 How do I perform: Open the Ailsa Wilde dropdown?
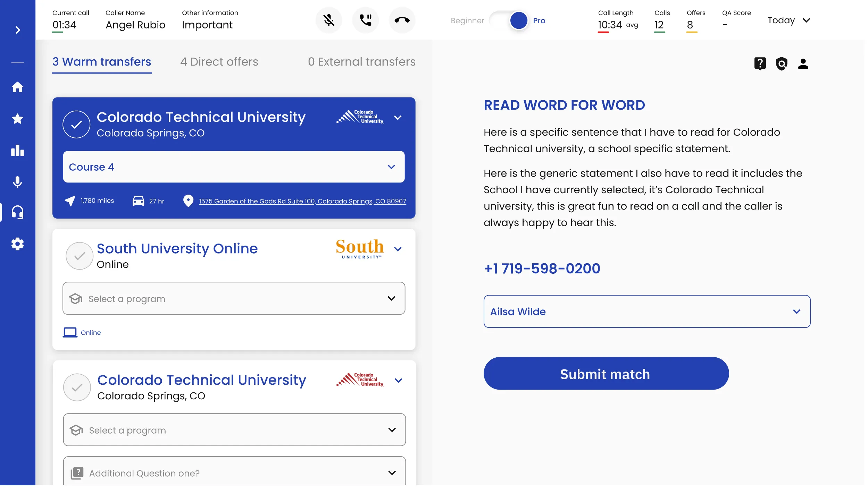click(647, 312)
